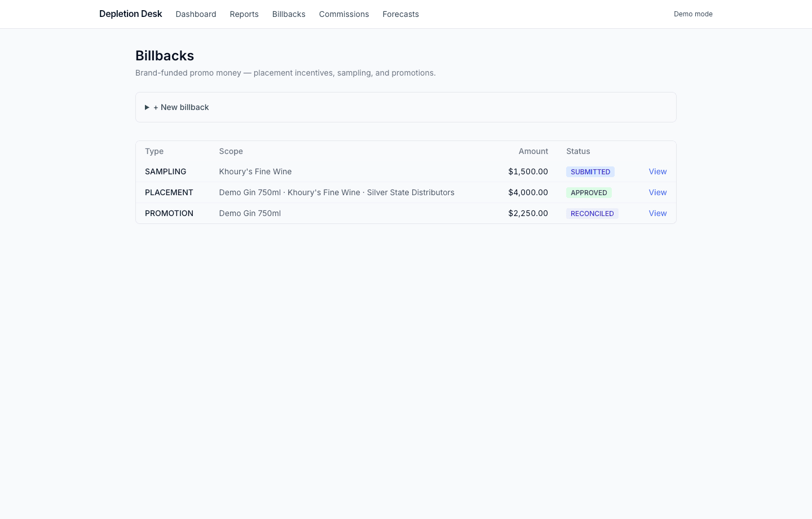
Task: Click the Type column header
Action: [x=154, y=151]
